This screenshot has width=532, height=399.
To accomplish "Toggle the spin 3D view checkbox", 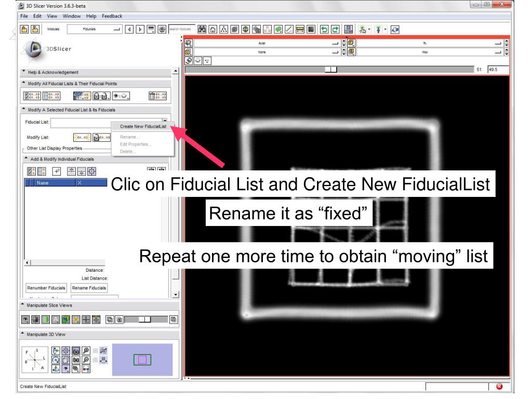I will pos(96,351).
